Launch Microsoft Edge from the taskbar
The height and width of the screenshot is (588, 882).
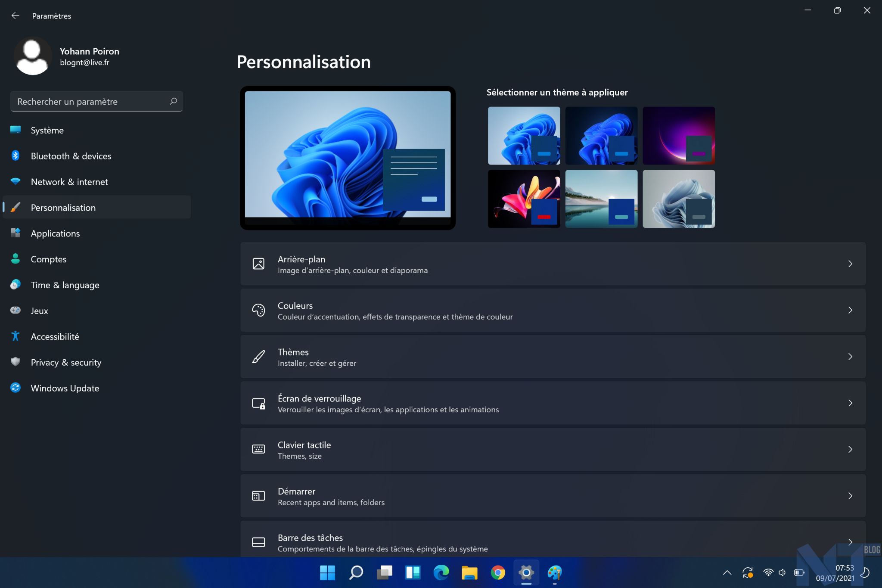pos(441,572)
